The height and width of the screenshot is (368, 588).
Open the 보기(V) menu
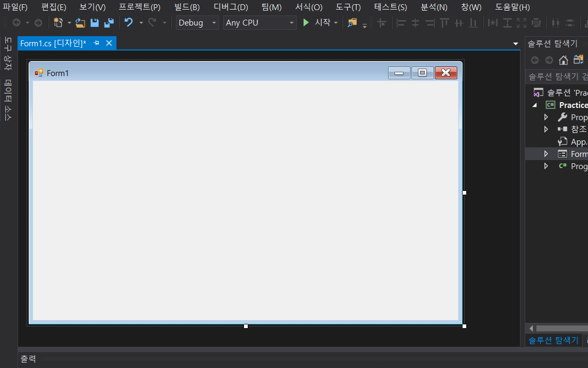click(93, 7)
